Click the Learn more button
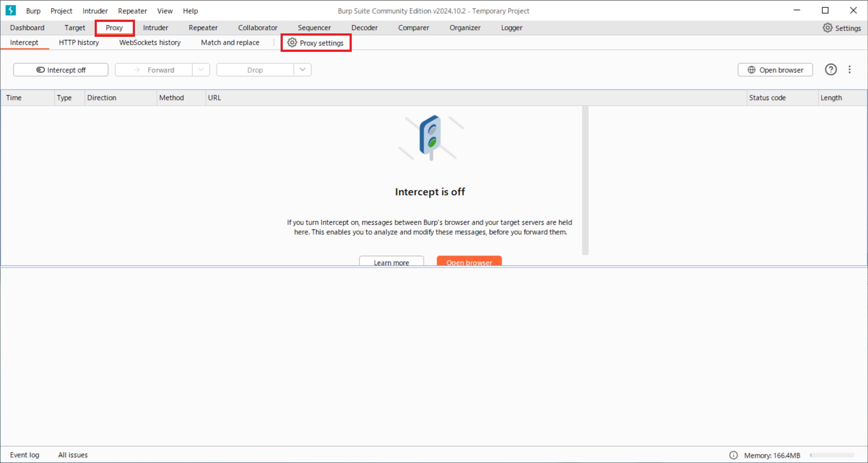 (x=392, y=260)
